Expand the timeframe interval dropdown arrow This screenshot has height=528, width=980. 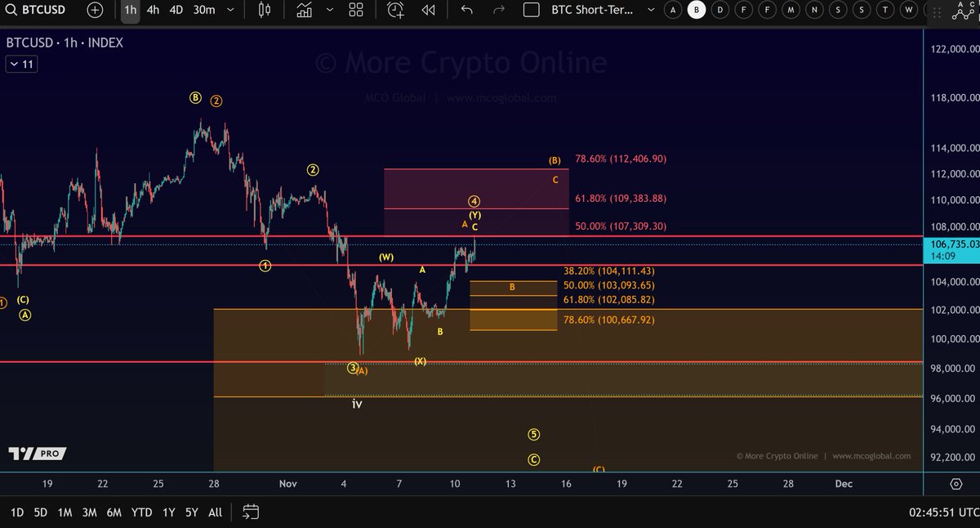230,10
